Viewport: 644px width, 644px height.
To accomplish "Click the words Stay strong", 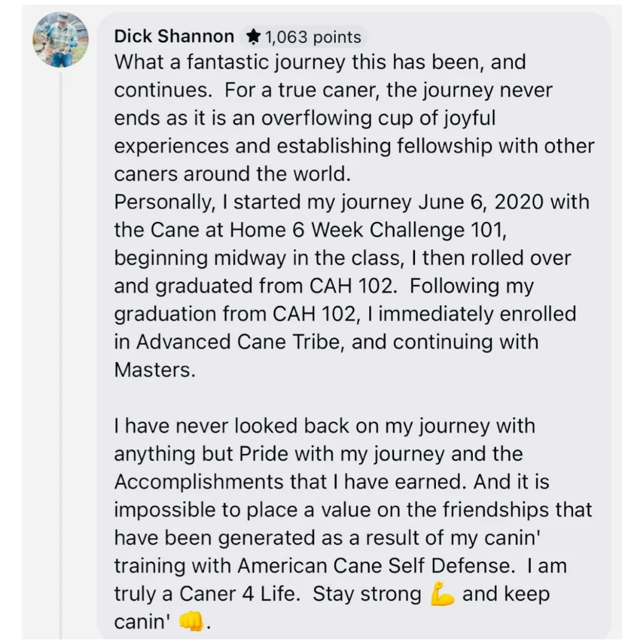I will [367, 594].
